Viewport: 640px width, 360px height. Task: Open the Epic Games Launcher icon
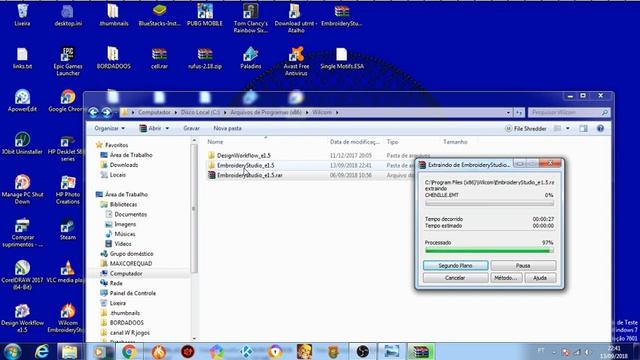click(68, 61)
